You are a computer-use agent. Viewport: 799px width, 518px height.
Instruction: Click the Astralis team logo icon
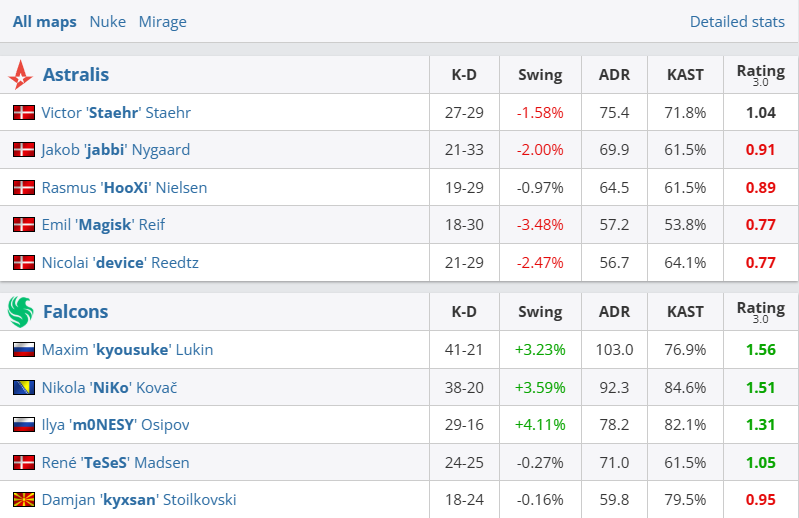[20, 75]
